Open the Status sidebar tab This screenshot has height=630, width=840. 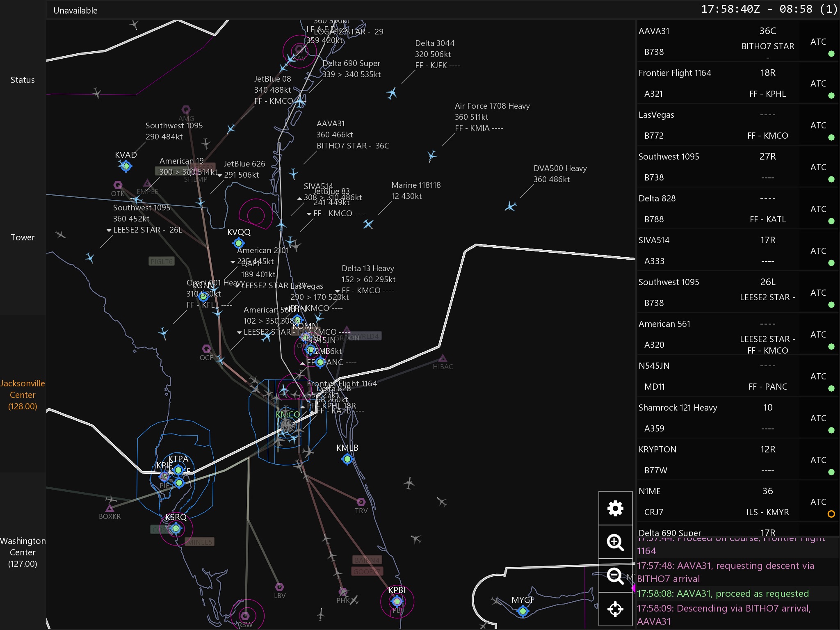point(23,80)
